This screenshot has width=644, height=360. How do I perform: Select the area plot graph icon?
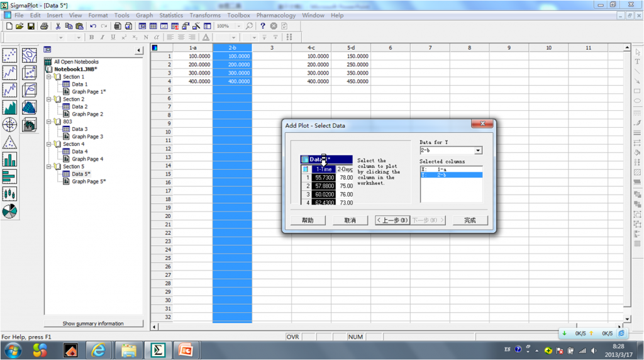click(x=9, y=107)
